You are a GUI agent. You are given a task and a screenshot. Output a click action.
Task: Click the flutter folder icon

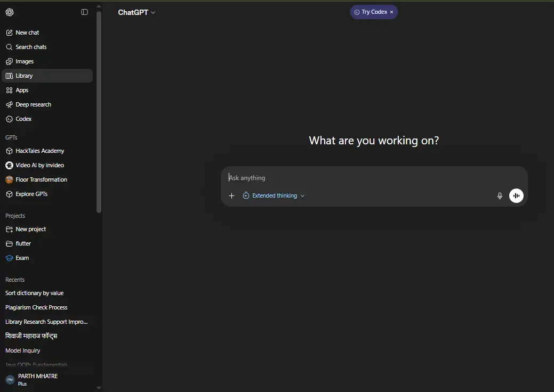pyautogui.click(x=10, y=244)
